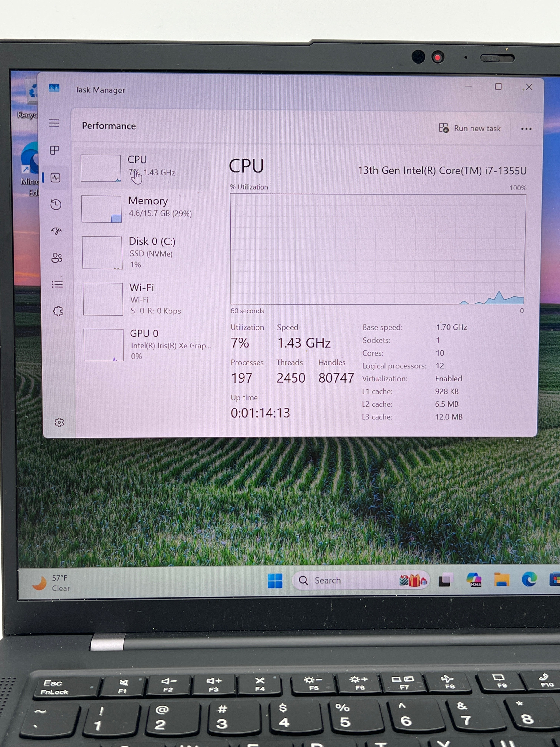The width and height of the screenshot is (560, 747).
Task: Click the Performance page heading
Action: point(109,126)
